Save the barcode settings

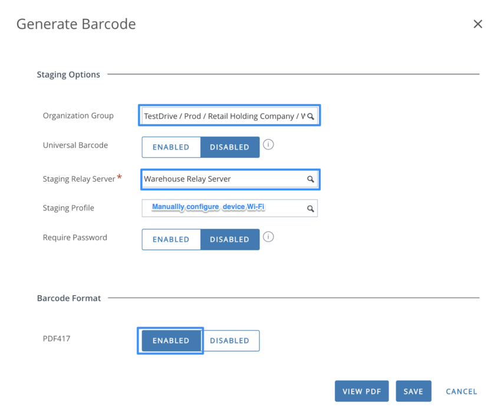413,391
